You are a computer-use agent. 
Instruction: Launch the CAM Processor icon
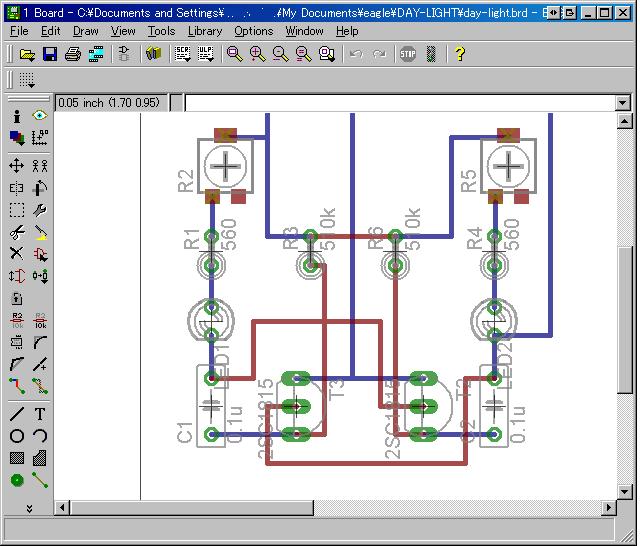pos(96,54)
